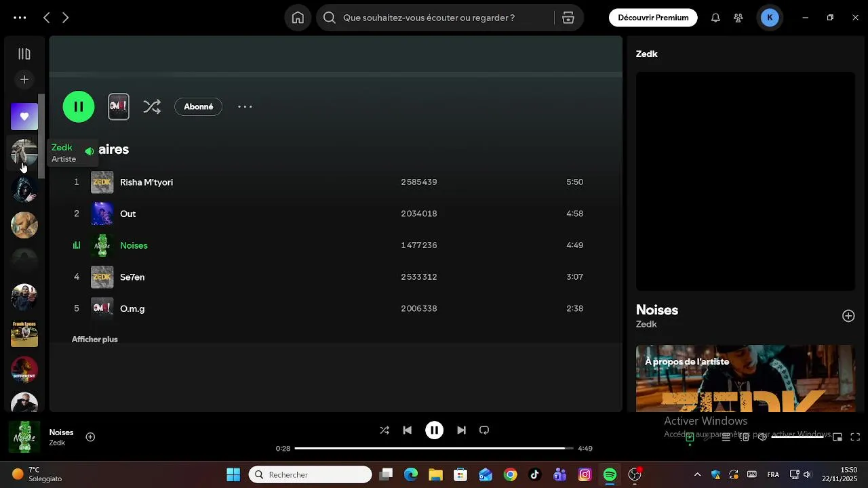Open the FRA language switcher

773,474
